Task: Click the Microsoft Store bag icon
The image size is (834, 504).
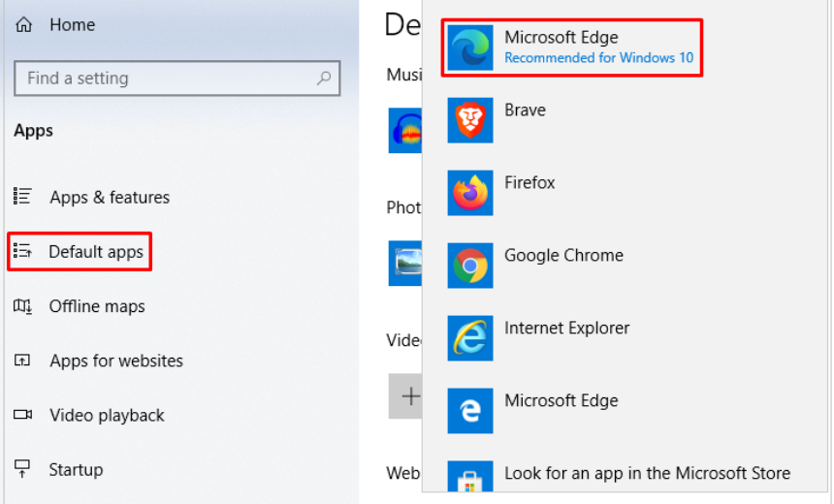Action: 470,476
